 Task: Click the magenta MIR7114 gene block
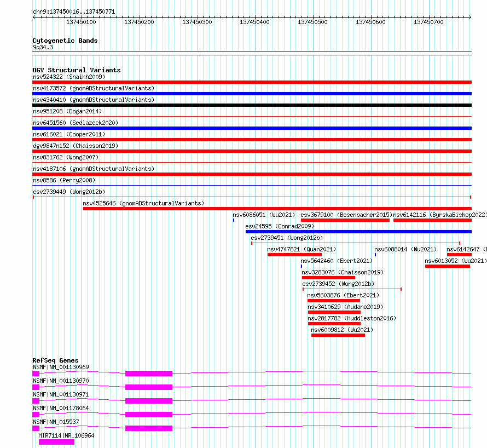pyautogui.click(x=56, y=442)
